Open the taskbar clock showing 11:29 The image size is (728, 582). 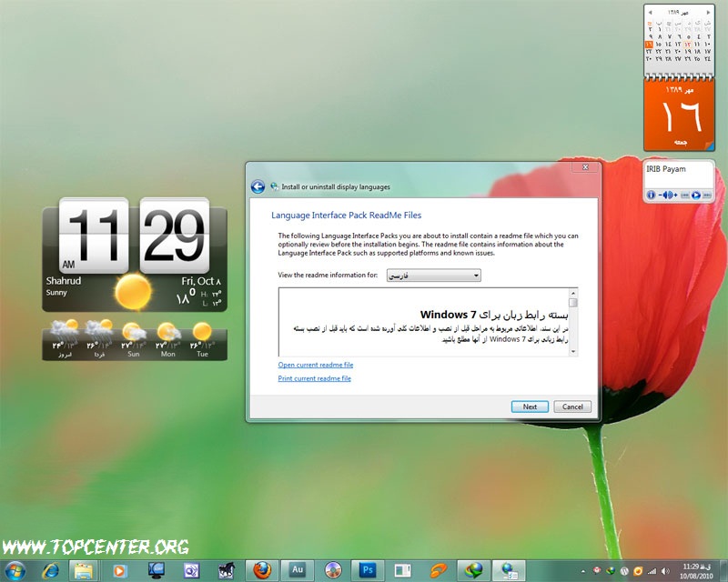point(696,571)
